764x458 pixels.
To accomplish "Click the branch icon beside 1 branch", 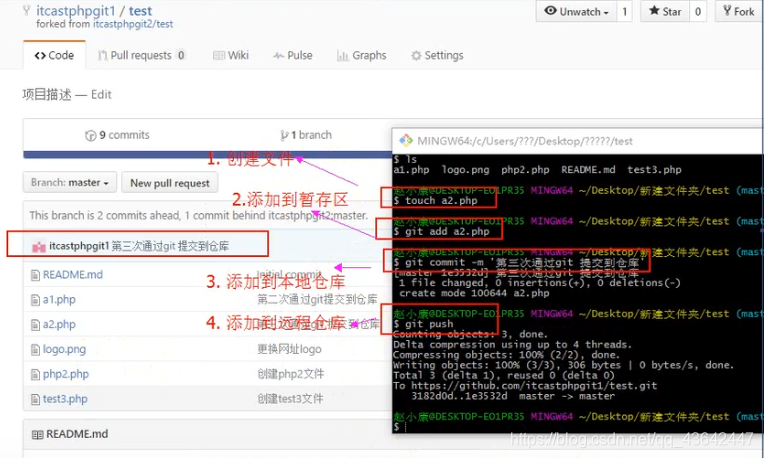I will pos(284,135).
